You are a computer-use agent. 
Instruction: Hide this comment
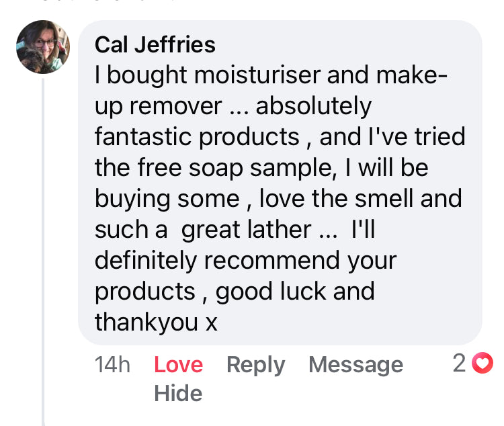click(177, 393)
